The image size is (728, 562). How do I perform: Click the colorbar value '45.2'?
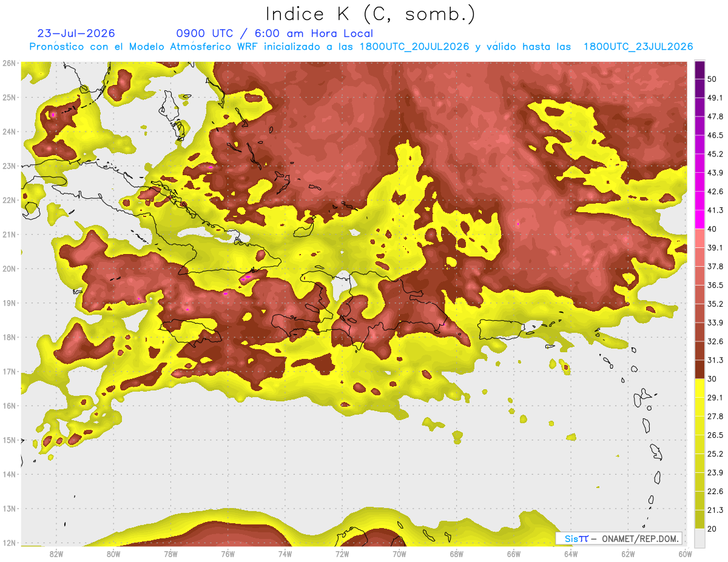[715, 155]
